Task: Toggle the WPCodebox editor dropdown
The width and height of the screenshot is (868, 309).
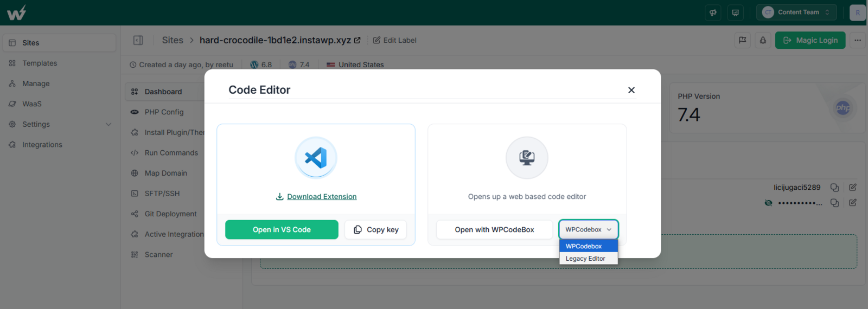Action: (x=589, y=229)
